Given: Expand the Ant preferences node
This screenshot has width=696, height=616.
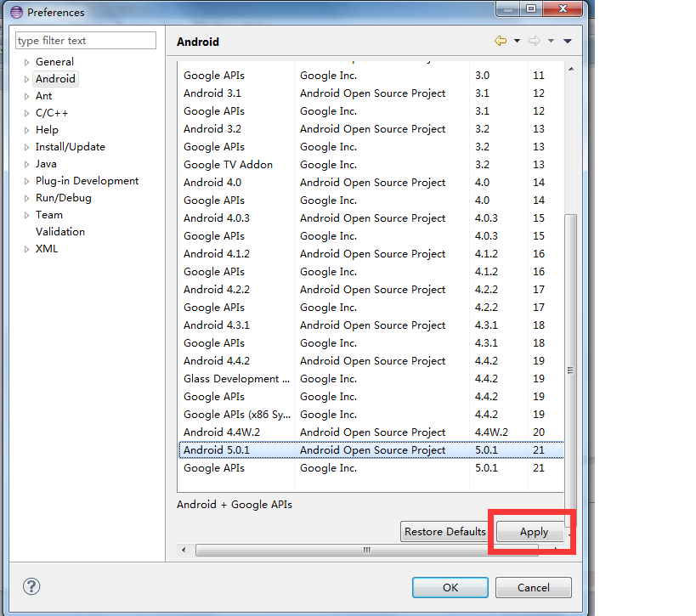Looking at the screenshot, I should pos(26,96).
